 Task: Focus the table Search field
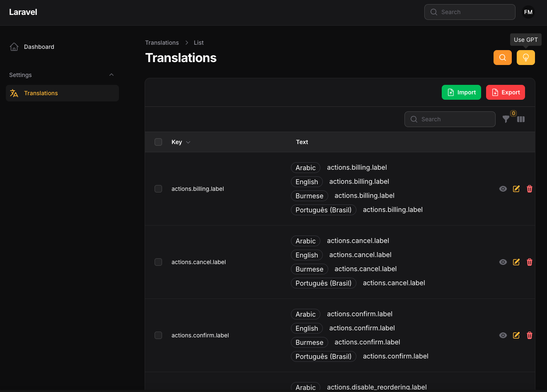tap(450, 119)
